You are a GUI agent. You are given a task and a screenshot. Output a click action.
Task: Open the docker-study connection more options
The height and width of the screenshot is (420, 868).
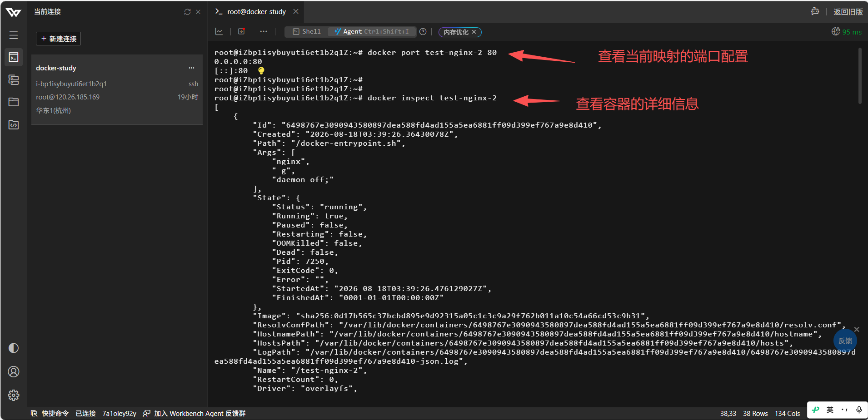tap(191, 68)
